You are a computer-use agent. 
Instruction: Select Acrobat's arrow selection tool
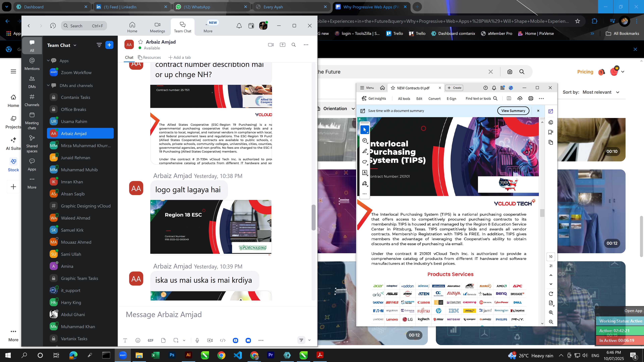(365, 130)
